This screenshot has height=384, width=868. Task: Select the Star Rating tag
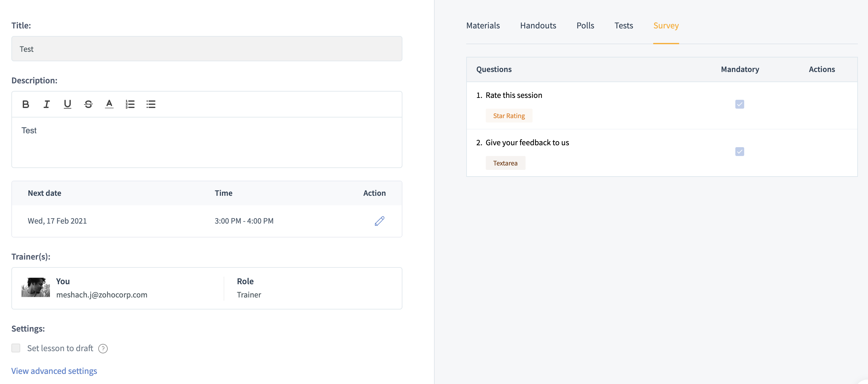coord(509,116)
